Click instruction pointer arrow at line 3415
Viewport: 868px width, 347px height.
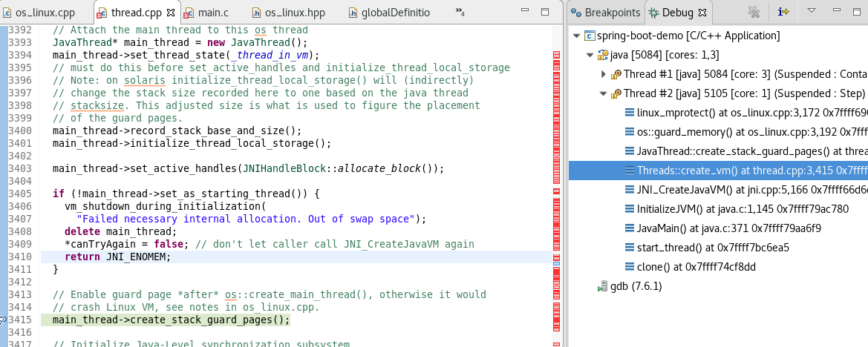[x=3, y=320]
